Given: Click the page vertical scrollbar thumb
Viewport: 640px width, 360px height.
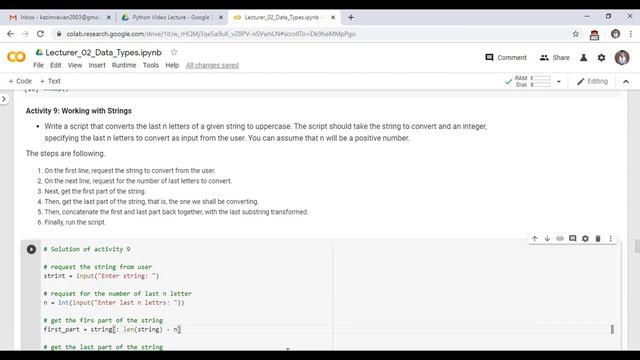Looking at the screenshot, I should [x=637, y=247].
